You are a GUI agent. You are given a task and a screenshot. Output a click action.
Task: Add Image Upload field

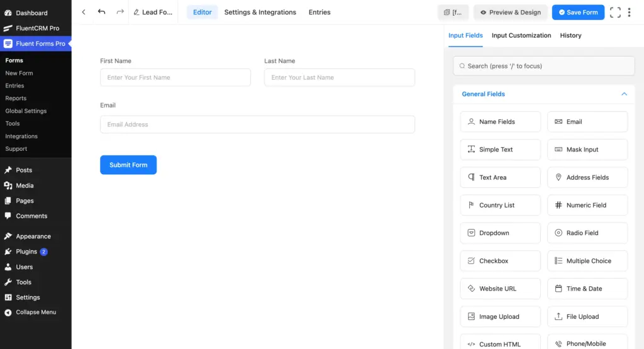pos(500,316)
